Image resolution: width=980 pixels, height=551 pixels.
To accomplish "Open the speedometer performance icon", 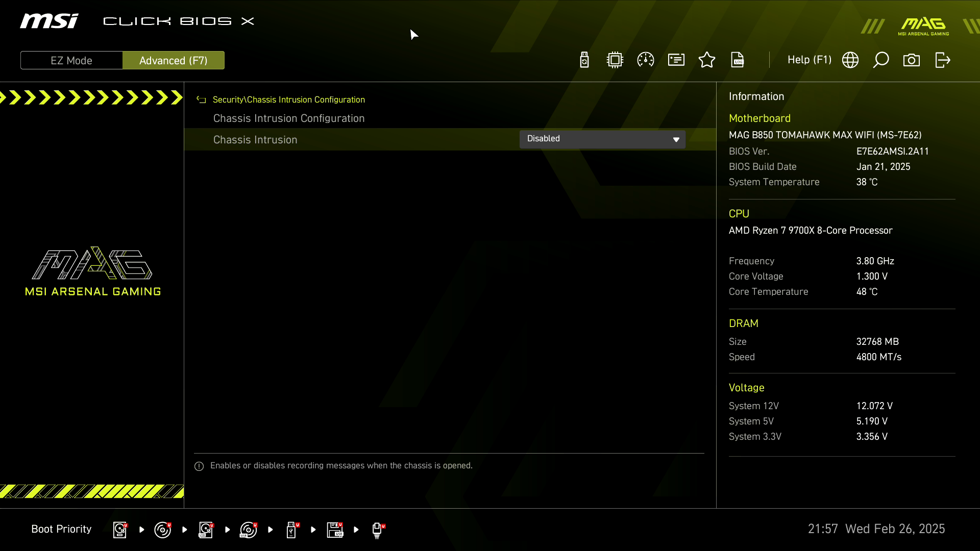I will (646, 60).
